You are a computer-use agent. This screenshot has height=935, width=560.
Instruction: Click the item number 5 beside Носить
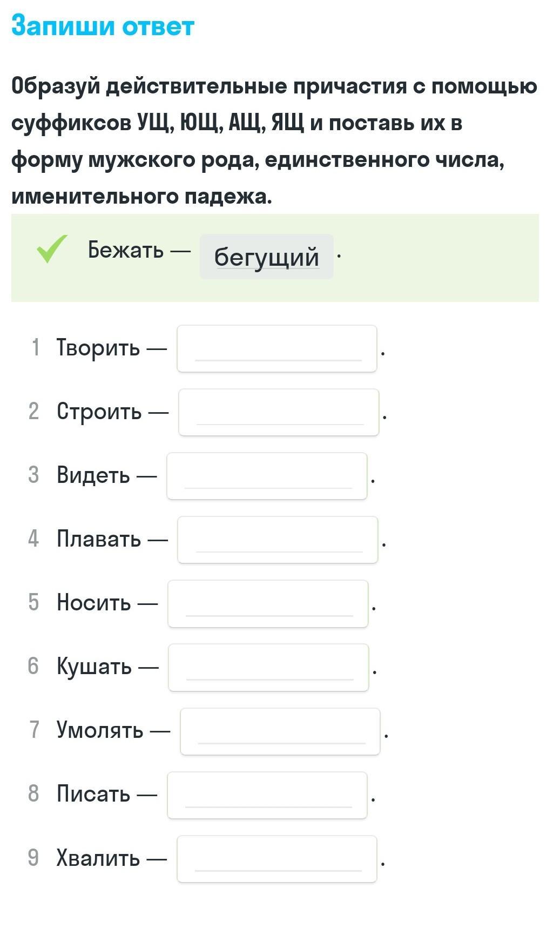(x=33, y=602)
